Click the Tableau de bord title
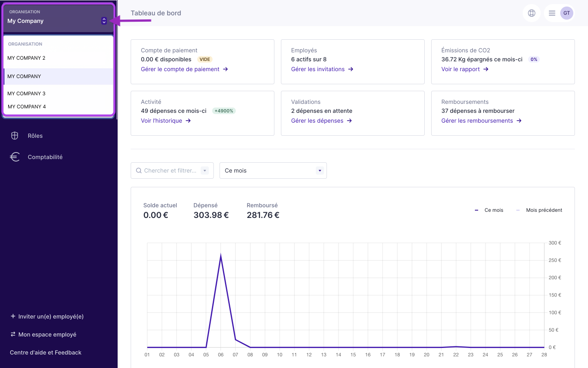 156,13
